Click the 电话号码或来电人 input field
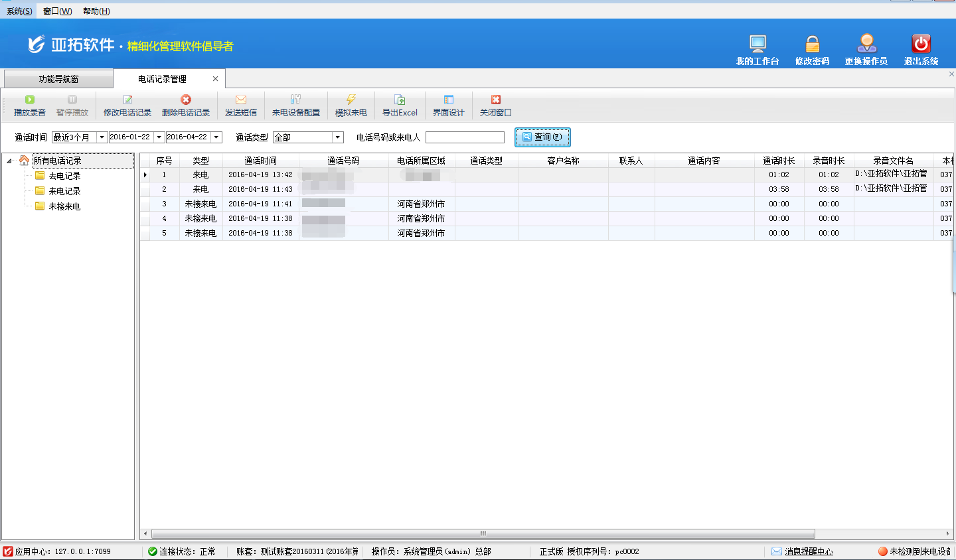This screenshot has height=560, width=956. (465, 137)
